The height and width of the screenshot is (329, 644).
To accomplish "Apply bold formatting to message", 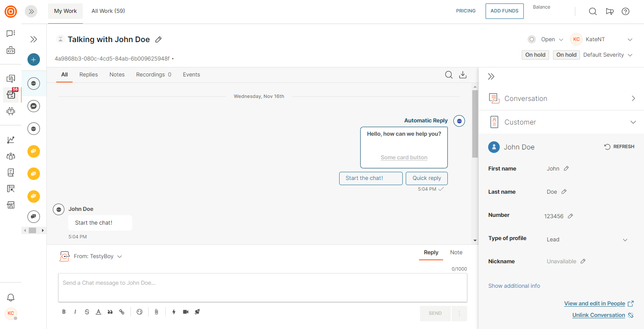I will pyautogui.click(x=64, y=312).
